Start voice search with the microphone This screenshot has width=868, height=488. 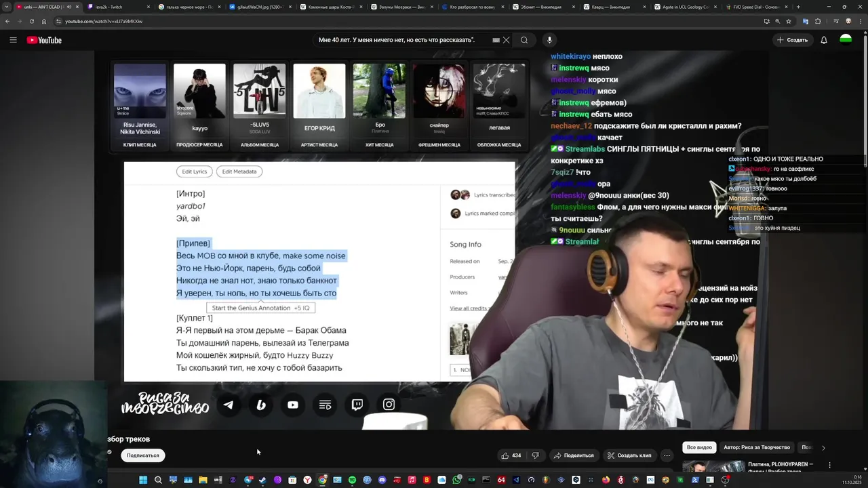coord(549,40)
